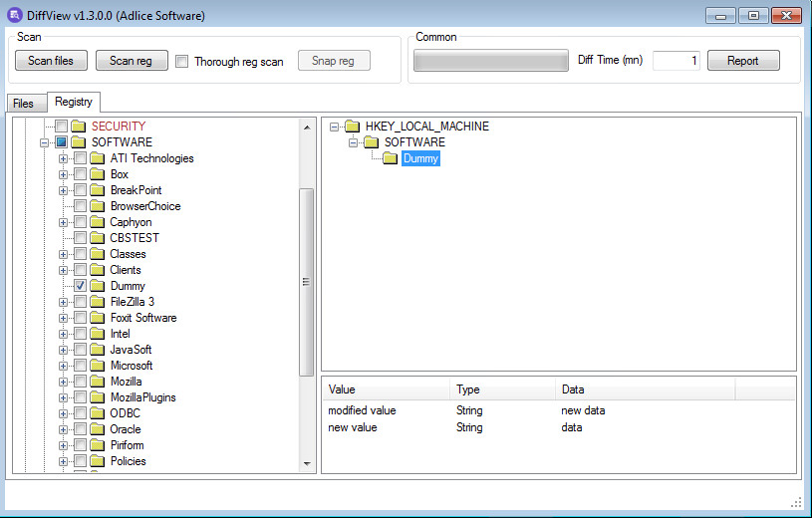The image size is (812, 518).
Task: Click the Data column header
Action: (646, 389)
